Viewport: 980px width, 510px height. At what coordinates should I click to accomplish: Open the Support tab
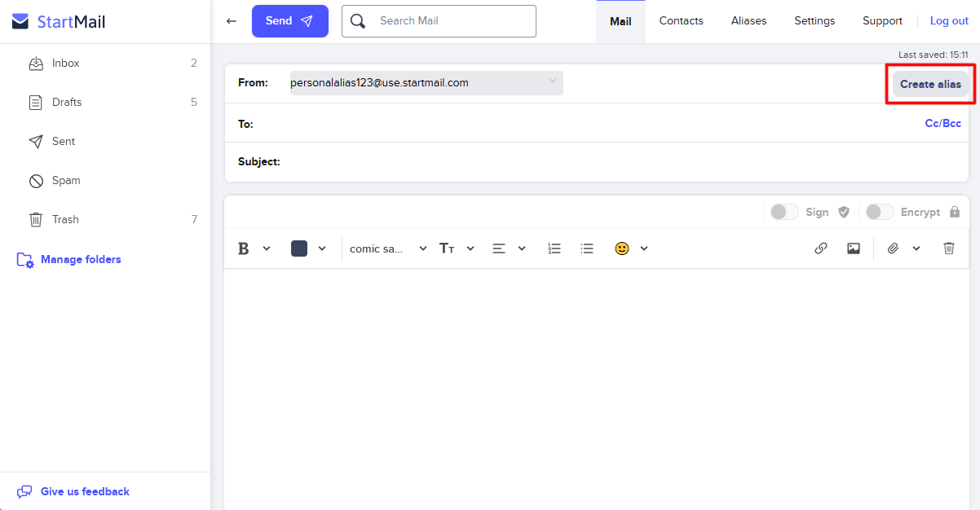pos(882,21)
